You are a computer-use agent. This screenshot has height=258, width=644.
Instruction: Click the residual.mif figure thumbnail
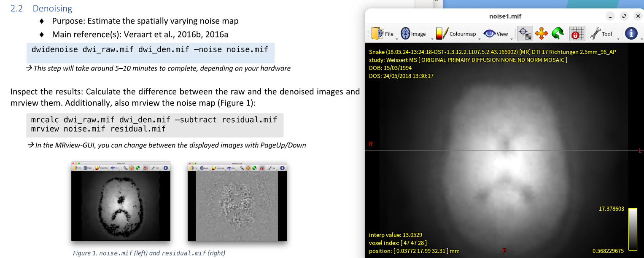(x=237, y=202)
